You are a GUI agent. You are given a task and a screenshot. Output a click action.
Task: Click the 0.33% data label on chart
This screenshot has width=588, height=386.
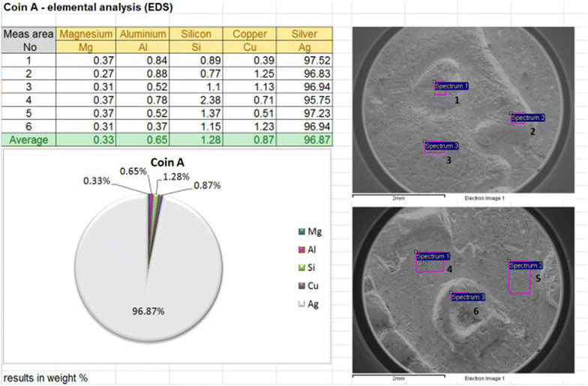tap(97, 181)
